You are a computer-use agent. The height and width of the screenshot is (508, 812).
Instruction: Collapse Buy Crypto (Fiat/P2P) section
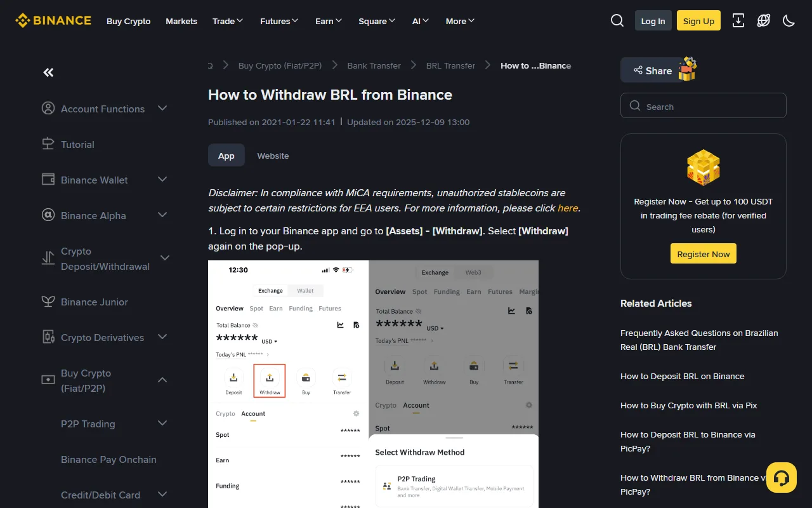(x=162, y=380)
